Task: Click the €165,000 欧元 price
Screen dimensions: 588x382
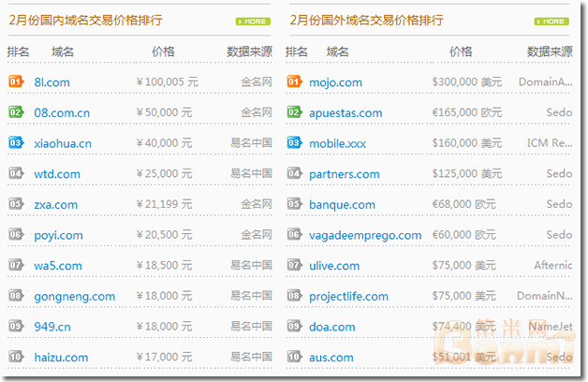Action: coord(467,112)
